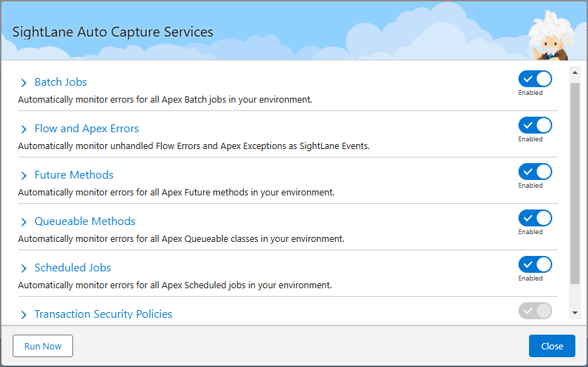Switch off the Queueable Methods toggle

(x=535, y=218)
